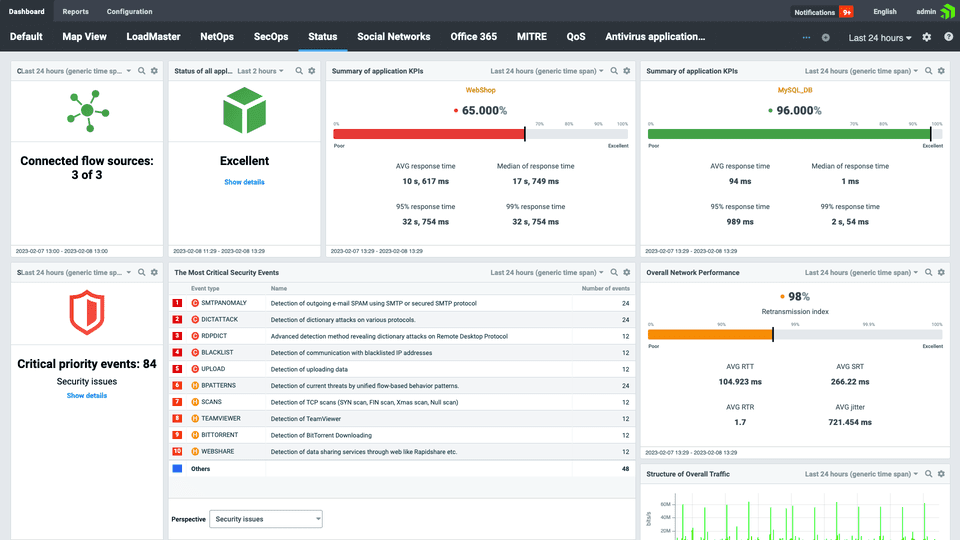Click the red shield critical events icon
This screenshot has height=540, width=960.
86,314
